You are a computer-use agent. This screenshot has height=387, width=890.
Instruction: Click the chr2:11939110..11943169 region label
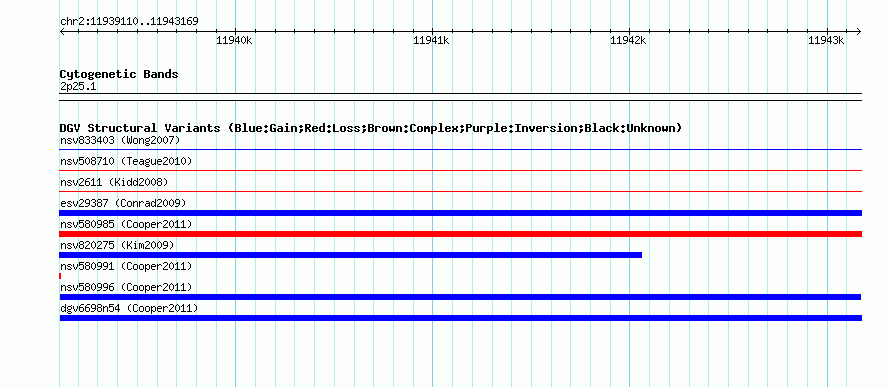[x=129, y=22]
